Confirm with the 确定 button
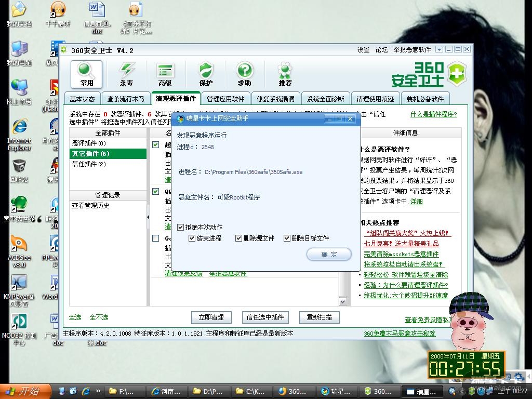 point(329,254)
